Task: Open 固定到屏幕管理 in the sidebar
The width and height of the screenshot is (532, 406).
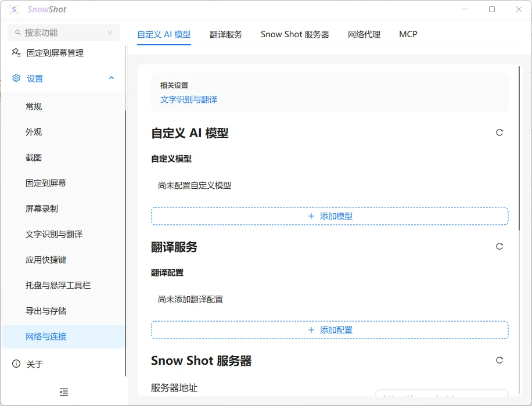Action: (64, 53)
